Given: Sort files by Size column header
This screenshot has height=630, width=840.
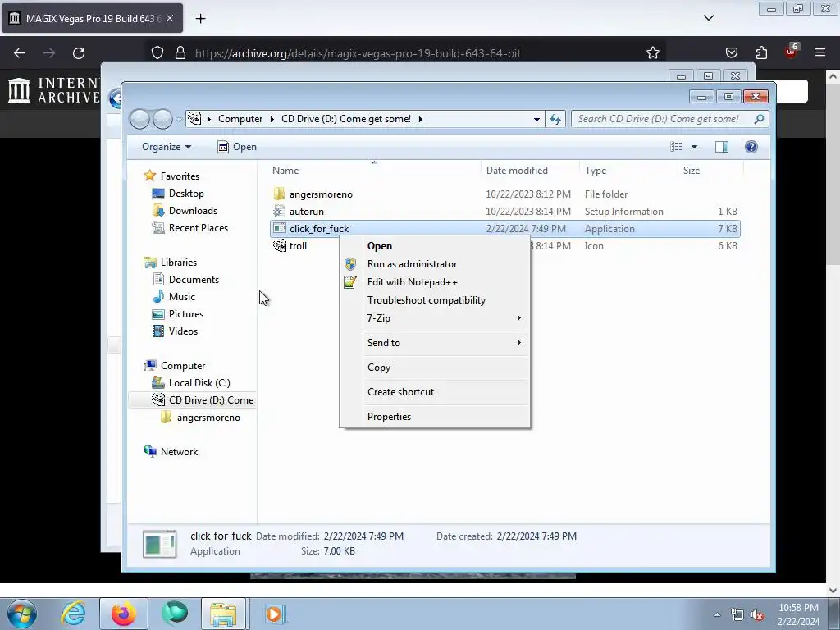Looking at the screenshot, I should click(x=691, y=171).
